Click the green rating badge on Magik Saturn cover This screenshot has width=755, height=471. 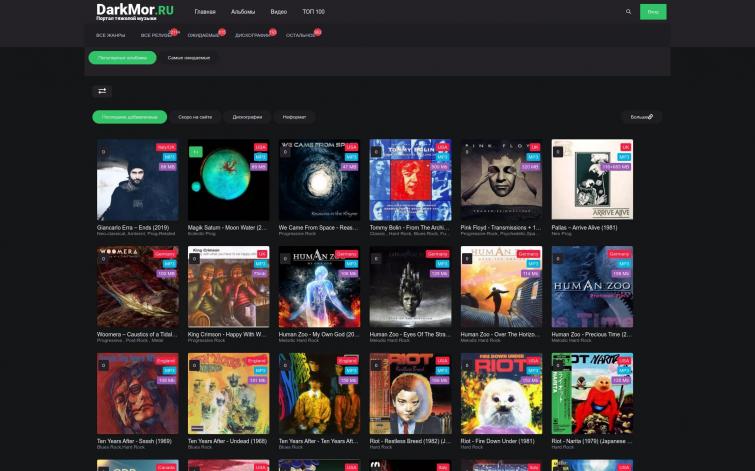coord(195,152)
